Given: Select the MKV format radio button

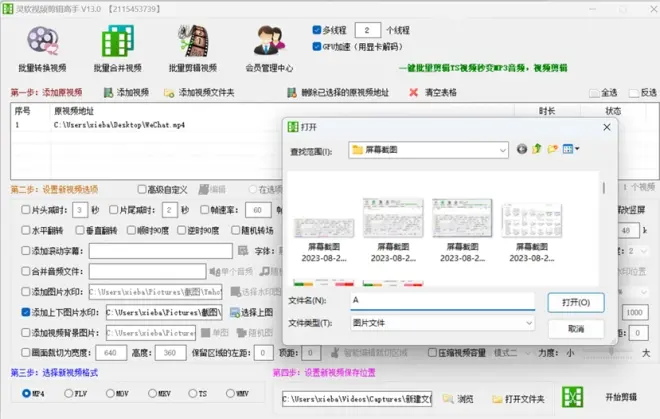Looking at the screenshot, I should [152, 393].
